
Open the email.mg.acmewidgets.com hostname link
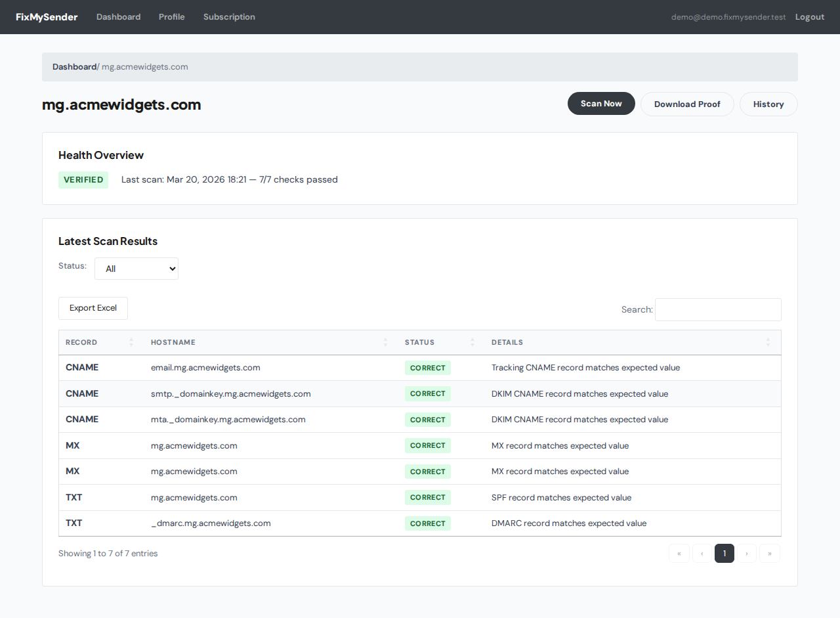click(205, 367)
